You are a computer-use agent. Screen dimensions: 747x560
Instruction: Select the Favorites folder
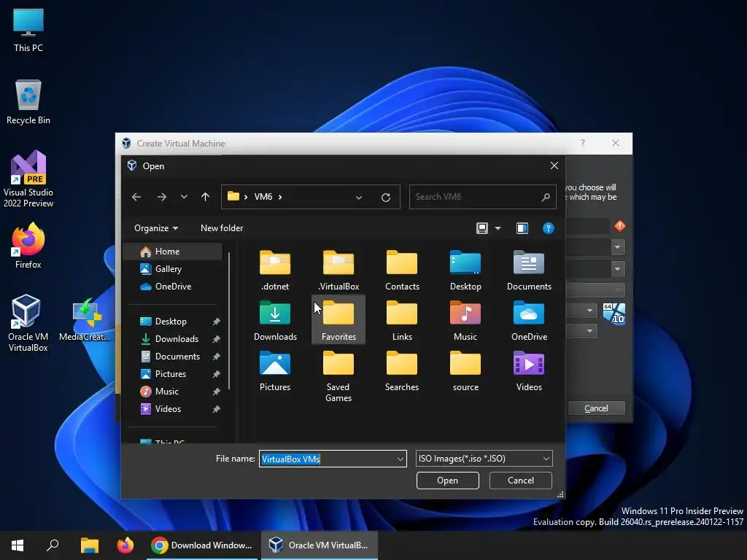pyautogui.click(x=338, y=321)
